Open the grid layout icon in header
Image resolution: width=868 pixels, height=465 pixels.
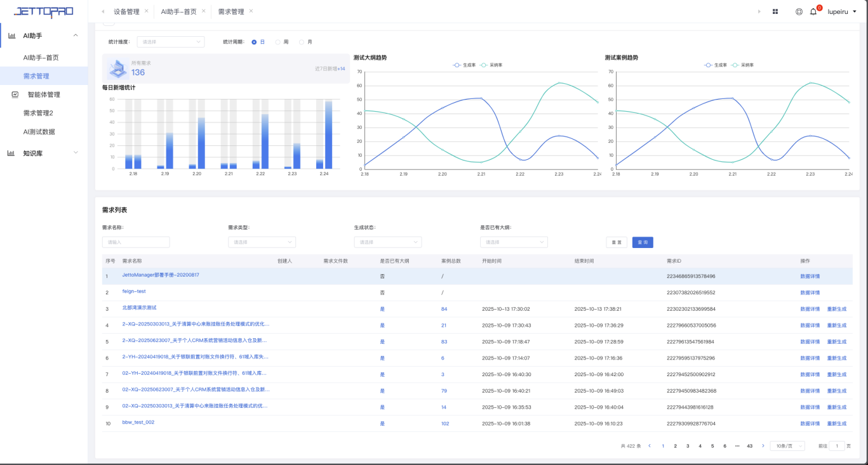tap(775, 11)
